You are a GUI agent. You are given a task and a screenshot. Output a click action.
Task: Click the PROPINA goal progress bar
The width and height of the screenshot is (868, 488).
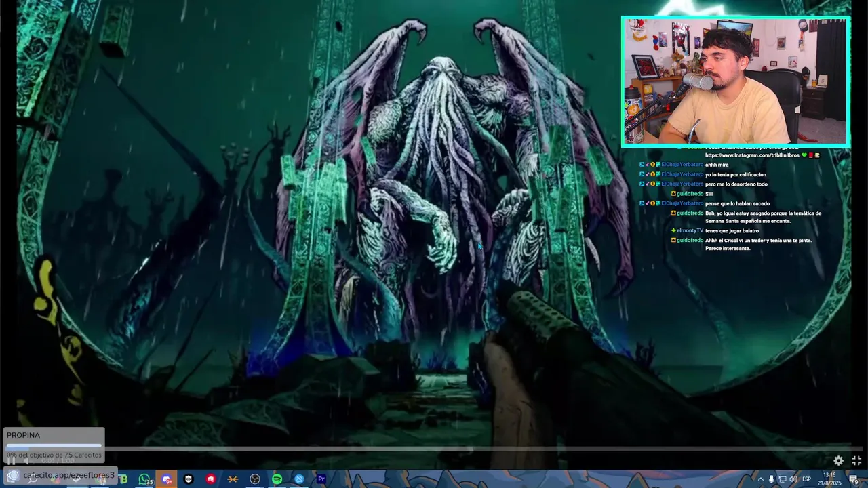54,445
